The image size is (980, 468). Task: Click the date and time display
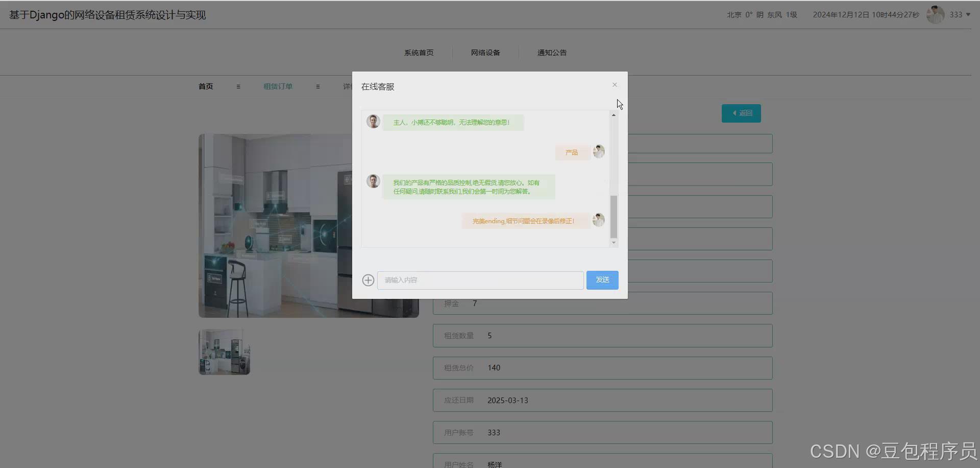[866, 15]
